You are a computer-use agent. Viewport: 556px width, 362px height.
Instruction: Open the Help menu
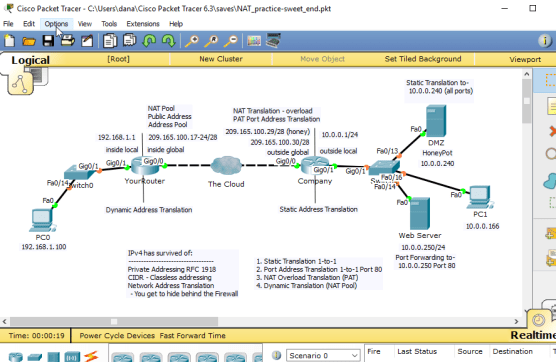(176, 24)
